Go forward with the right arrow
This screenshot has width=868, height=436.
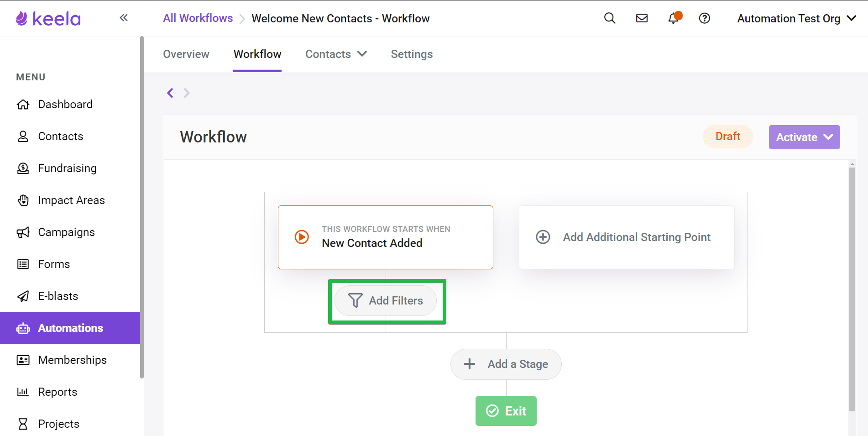[187, 93]
